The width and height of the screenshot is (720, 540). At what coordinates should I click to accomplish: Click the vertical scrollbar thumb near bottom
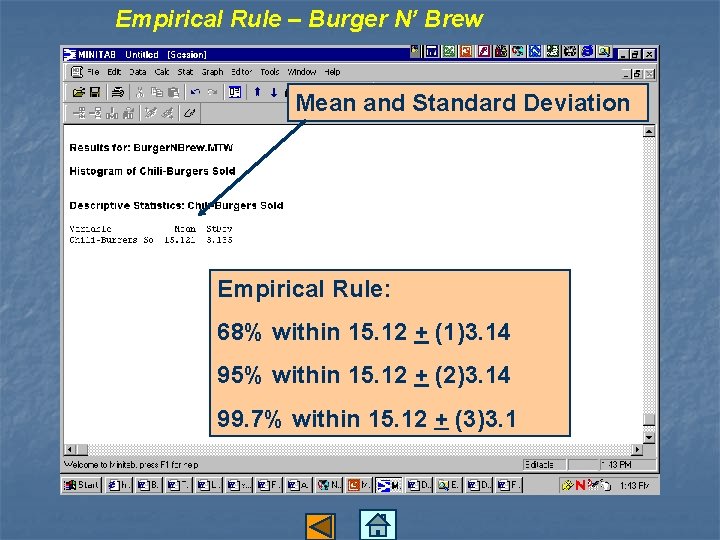[648, 420]
